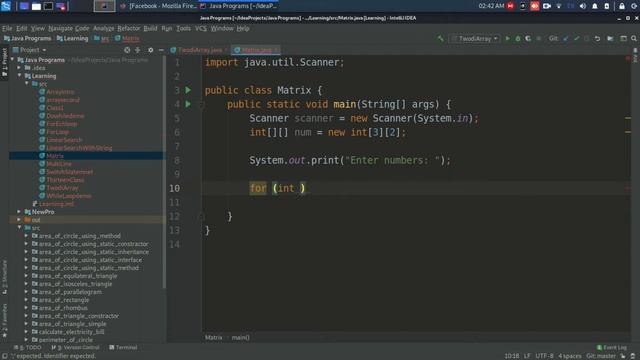Screen dimensions: 640x360
Task: Run class Matrix from the gutter arrow on line 3
Action: pos(188,90)
